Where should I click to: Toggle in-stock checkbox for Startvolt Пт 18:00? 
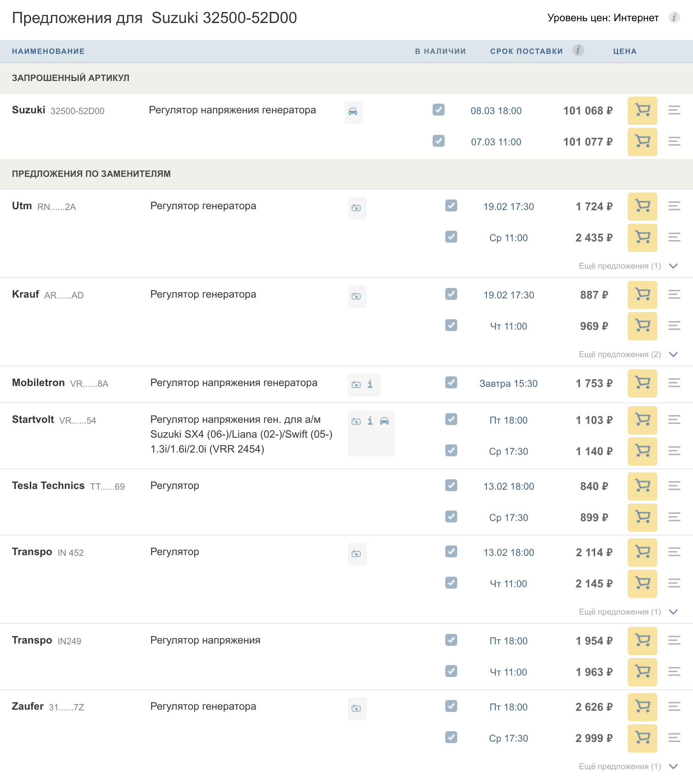point(451,419)
